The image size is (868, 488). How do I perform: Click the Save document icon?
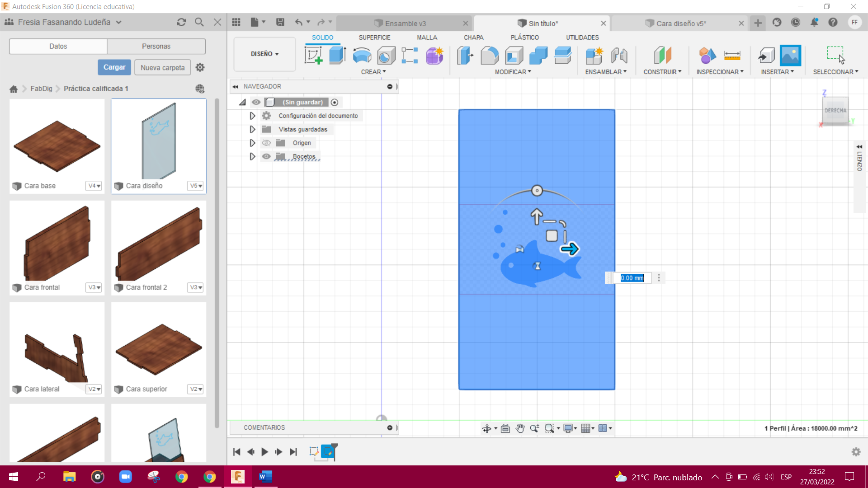tap(280, 22)
